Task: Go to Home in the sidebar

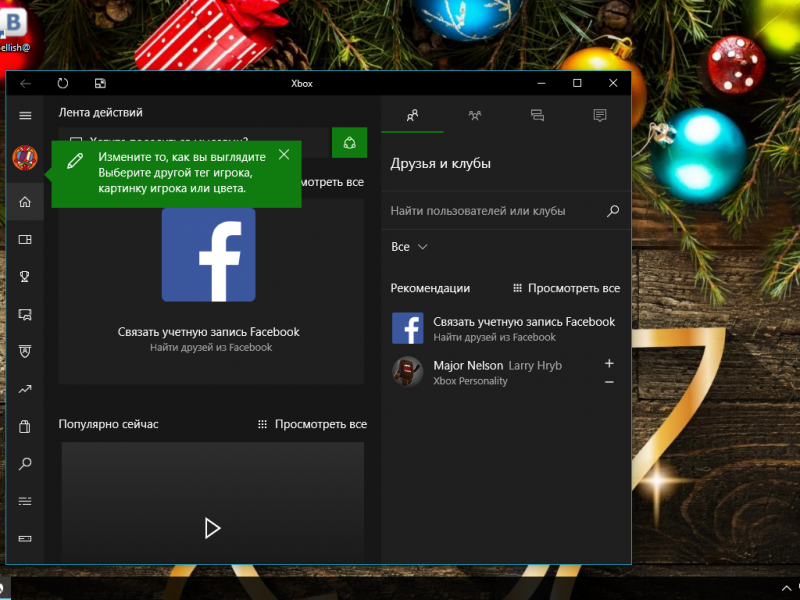Action: tap(25, 202)
